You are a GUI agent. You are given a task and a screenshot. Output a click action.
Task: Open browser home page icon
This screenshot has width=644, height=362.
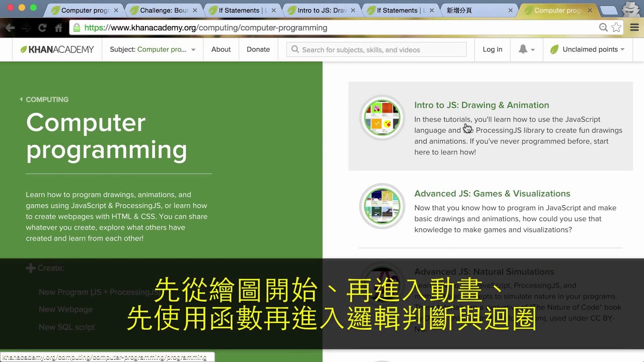(59, 28)
